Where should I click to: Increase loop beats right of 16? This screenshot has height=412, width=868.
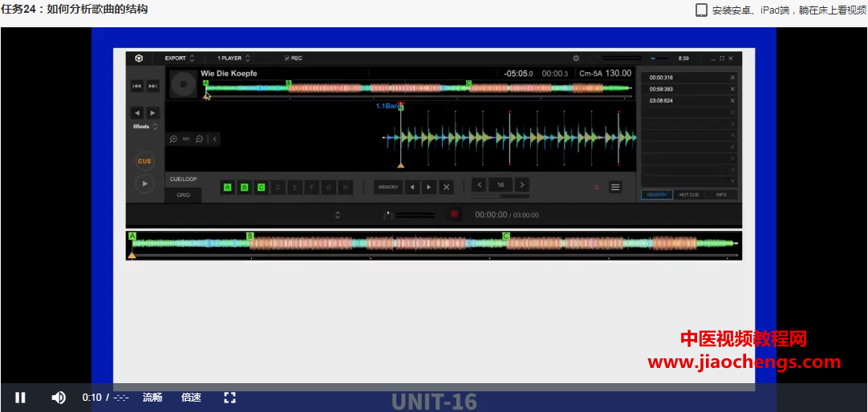tap(521, 184)
